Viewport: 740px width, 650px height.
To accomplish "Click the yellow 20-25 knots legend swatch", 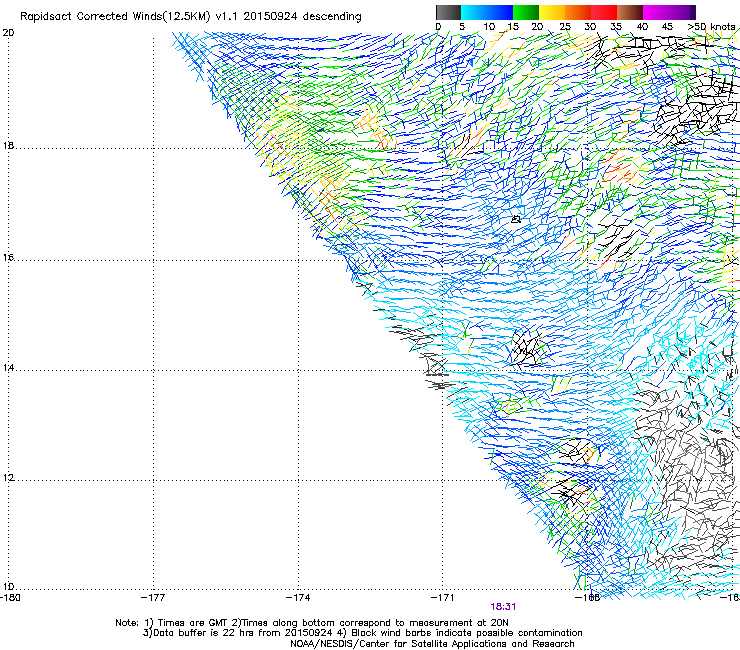I will [x=552, y=12].
